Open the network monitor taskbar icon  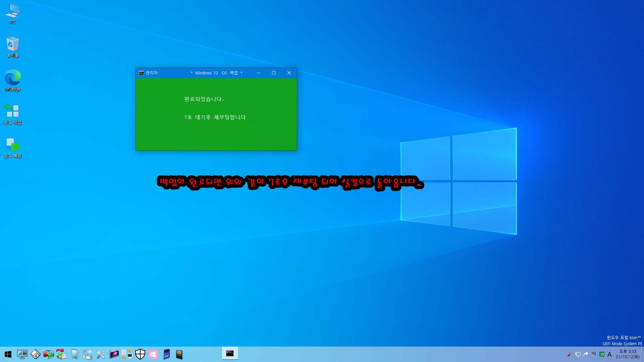[x=22, y=354]
